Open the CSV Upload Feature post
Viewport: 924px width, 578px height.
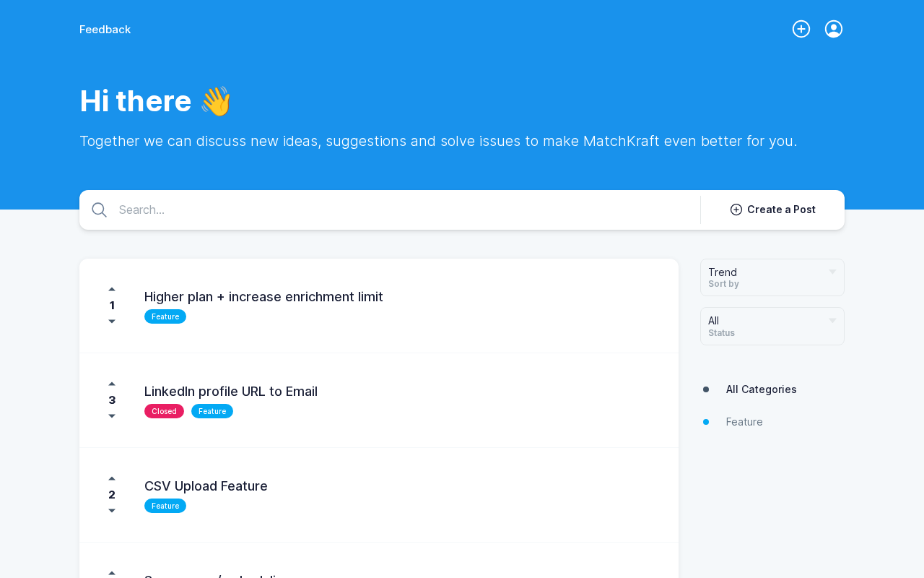pos(206,486)
